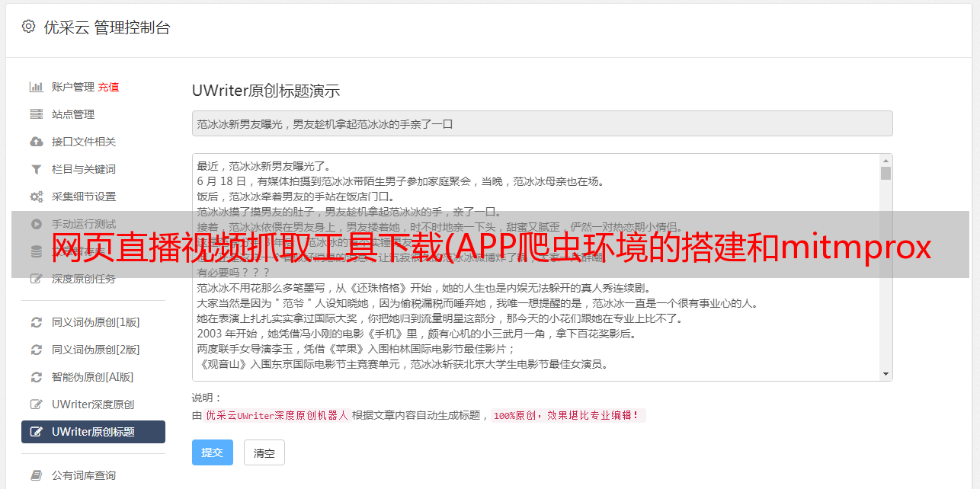Click the textarea scrollbar up arrow

886,161
